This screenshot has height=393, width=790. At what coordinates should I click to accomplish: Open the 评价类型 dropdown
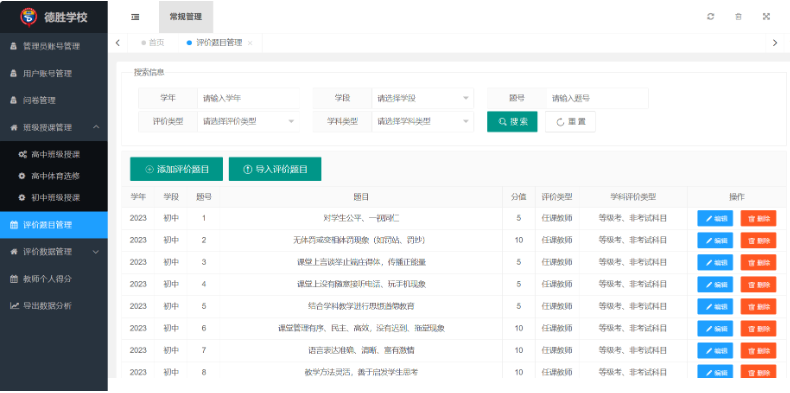click(x=248, y=121)
